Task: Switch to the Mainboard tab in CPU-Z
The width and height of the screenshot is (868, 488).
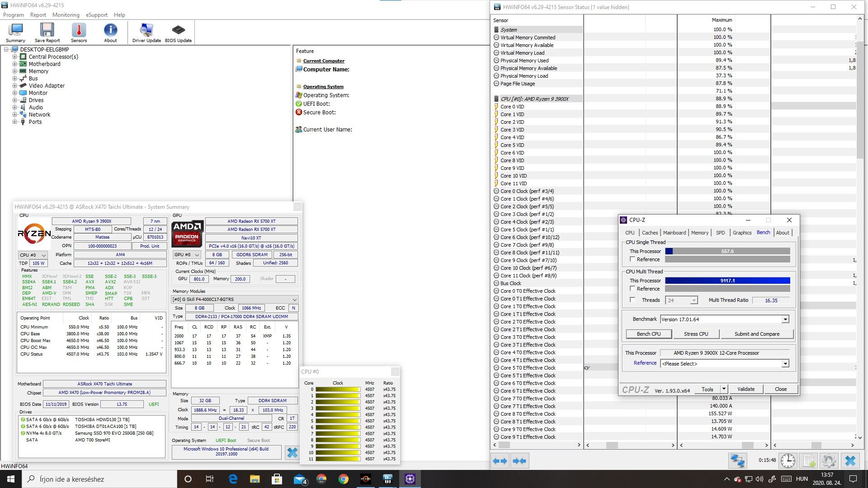Action: tap(674, 233)
